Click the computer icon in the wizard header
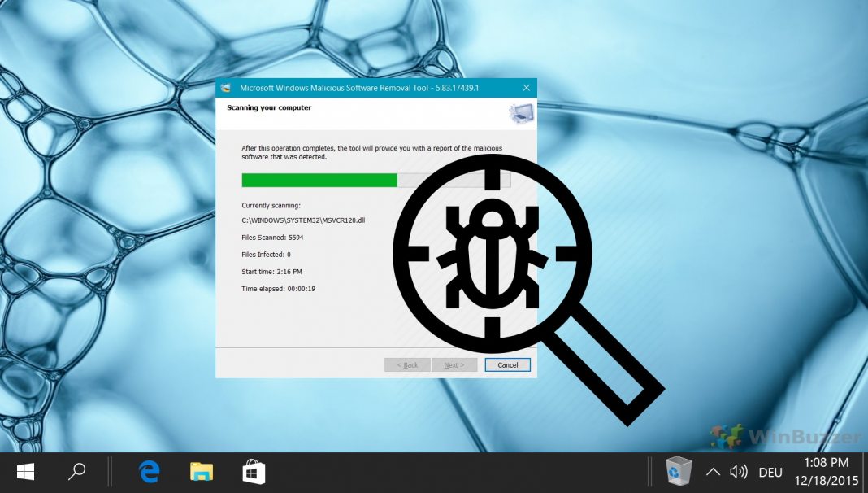The image size is (868, 493). [x=520, y=112]
